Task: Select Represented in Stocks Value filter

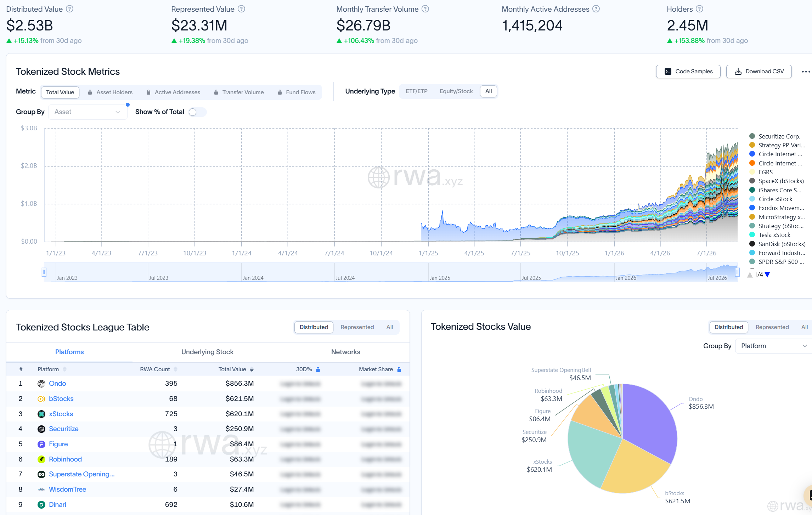Action: 772,327
